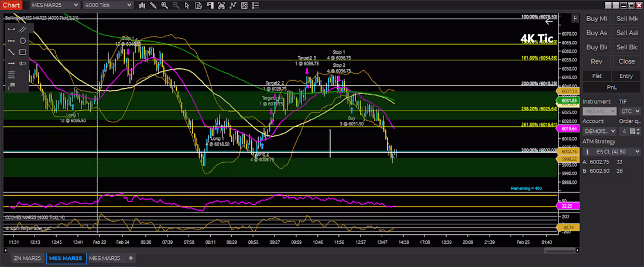Screen dimensions: 644x267
Task: Choose the cursor pointer tool in toolbar
Action: coord(187,5)
